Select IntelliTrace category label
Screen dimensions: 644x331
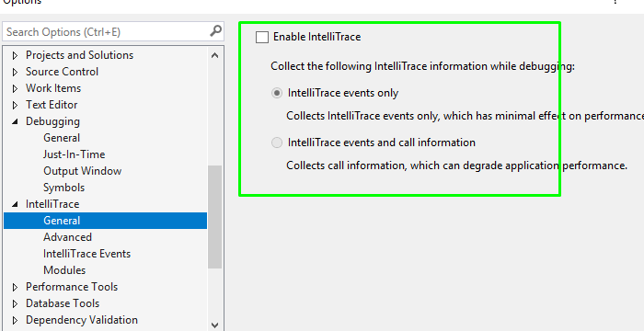(52, 204)
